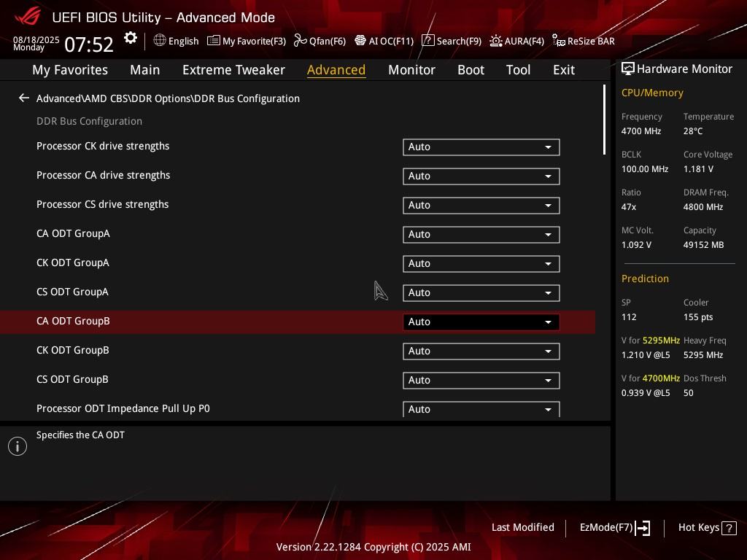Open AI OC(F11) guide
The image size is (747, 560).
(384, 41)
